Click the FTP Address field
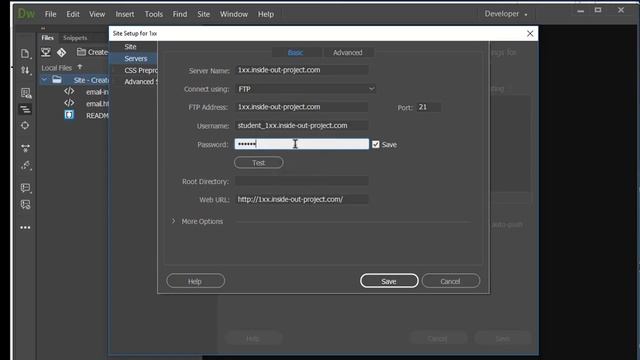640x360 pixels. tap(302, 107)
